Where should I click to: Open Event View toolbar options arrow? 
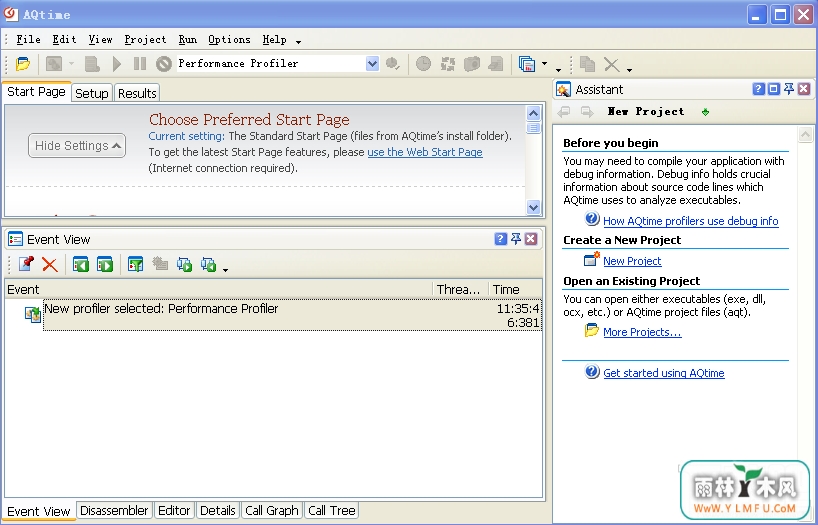(225, 270)
